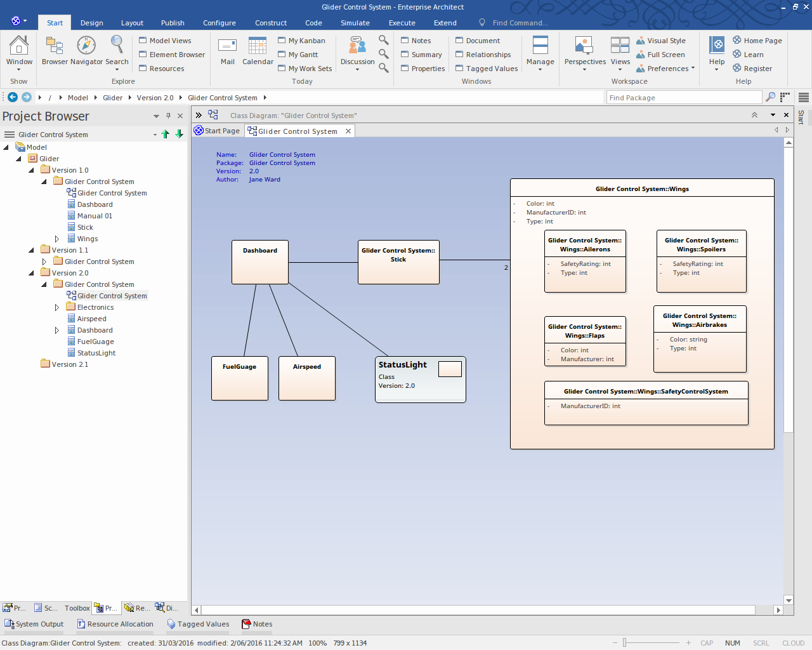
Task: Open the Calendar icon in Today group
Action: [x=258, y=46]
